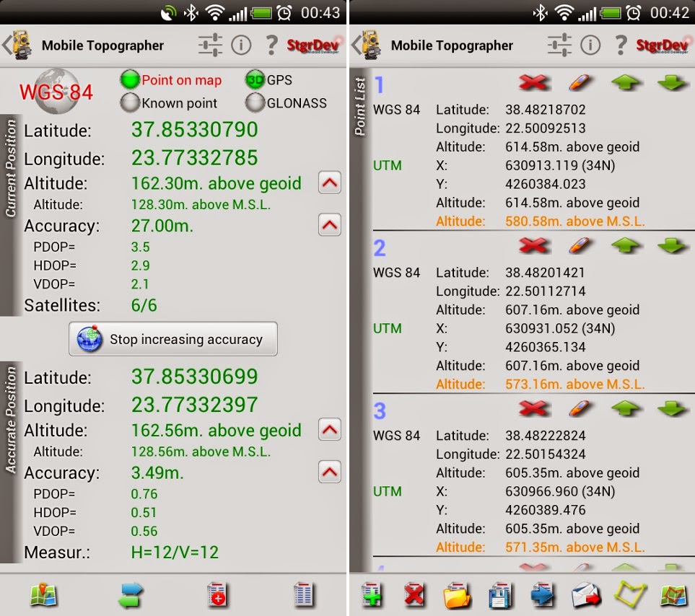
Task: Open help question mark on right screen
Action: coord(621,45)
